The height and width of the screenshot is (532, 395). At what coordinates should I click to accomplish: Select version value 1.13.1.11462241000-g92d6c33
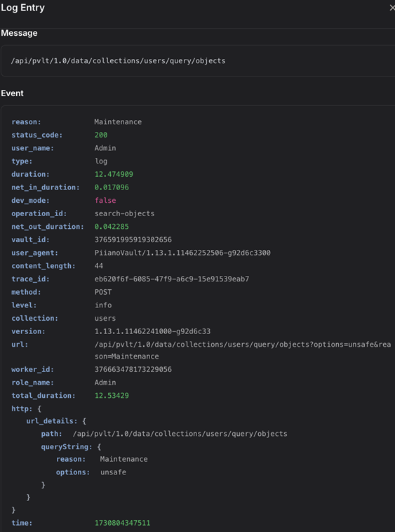pos(152,331)
